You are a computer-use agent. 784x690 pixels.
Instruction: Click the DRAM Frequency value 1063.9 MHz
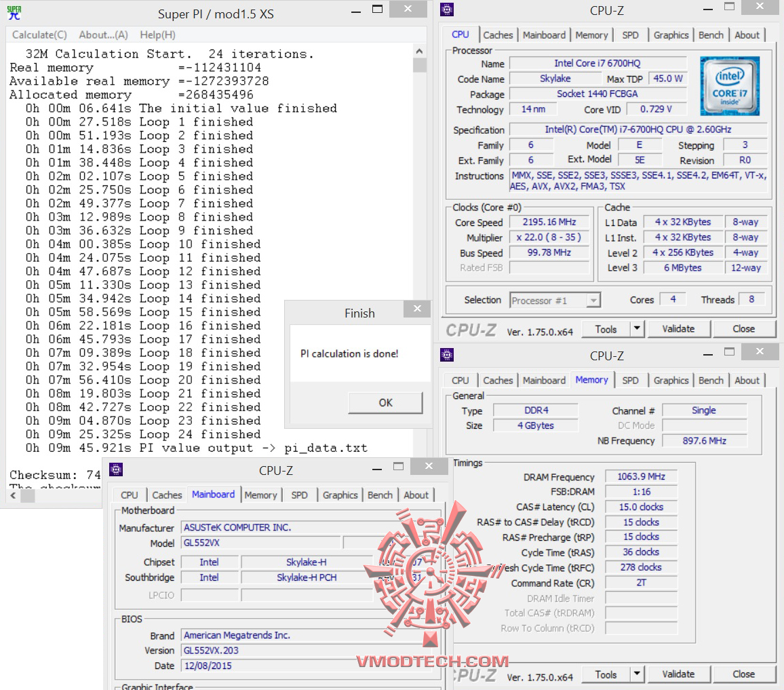click(641, 476)
